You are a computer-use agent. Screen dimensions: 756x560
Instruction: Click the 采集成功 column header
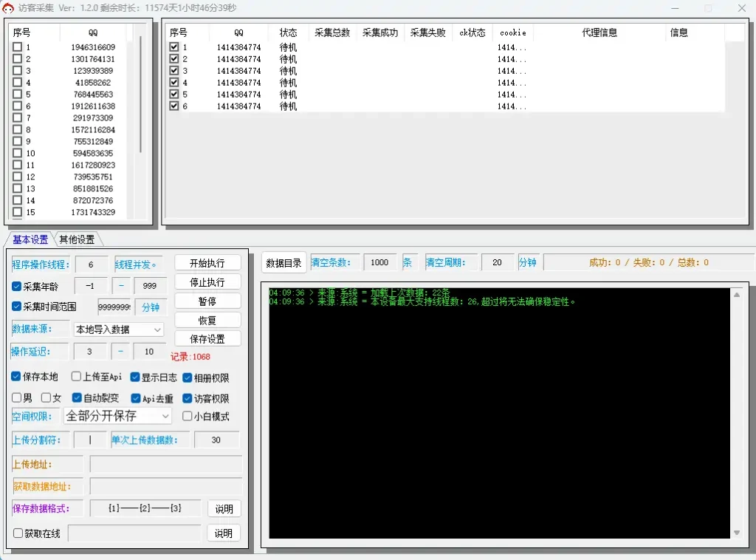tap(380, 33)
